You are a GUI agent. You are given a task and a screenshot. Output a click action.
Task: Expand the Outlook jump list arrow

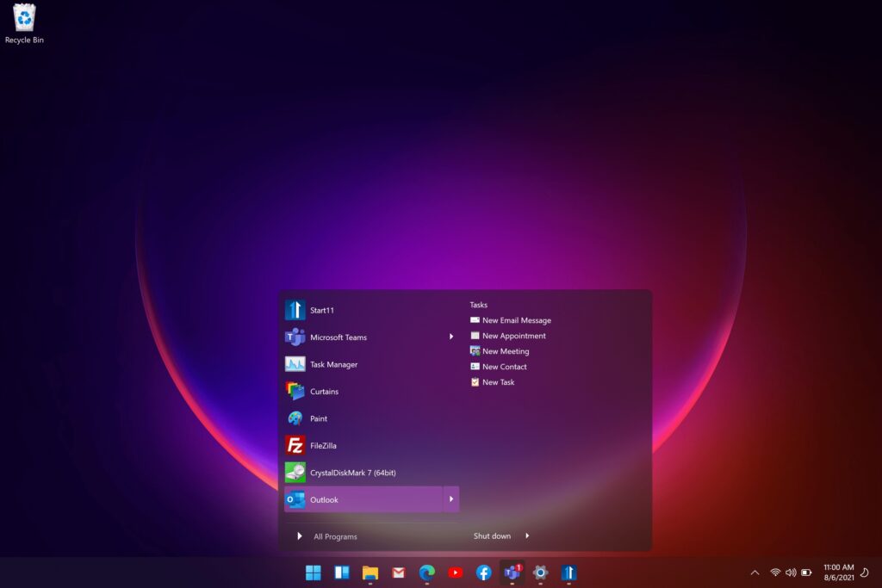[451, 499]
